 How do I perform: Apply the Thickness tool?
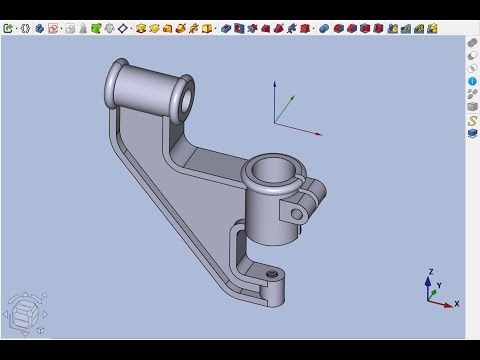click(378, 29)
